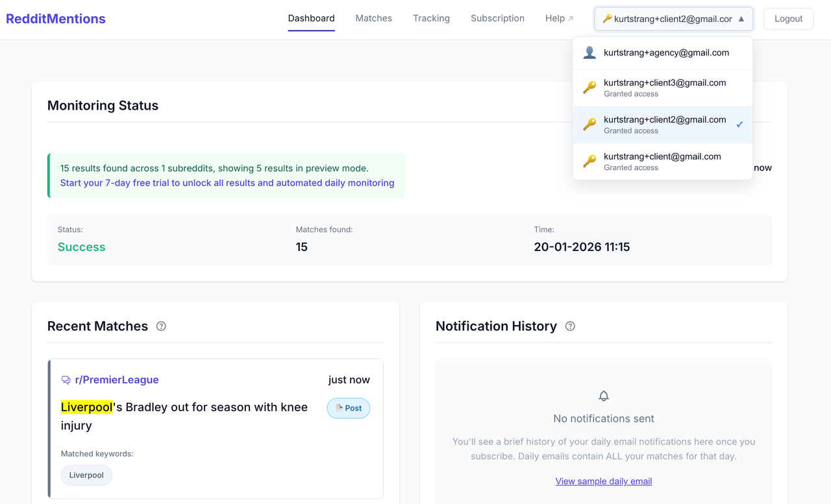This screenshot has width=831, height=504.
Task: Click the key icon beside client3 account
Action: click(589, 88)
